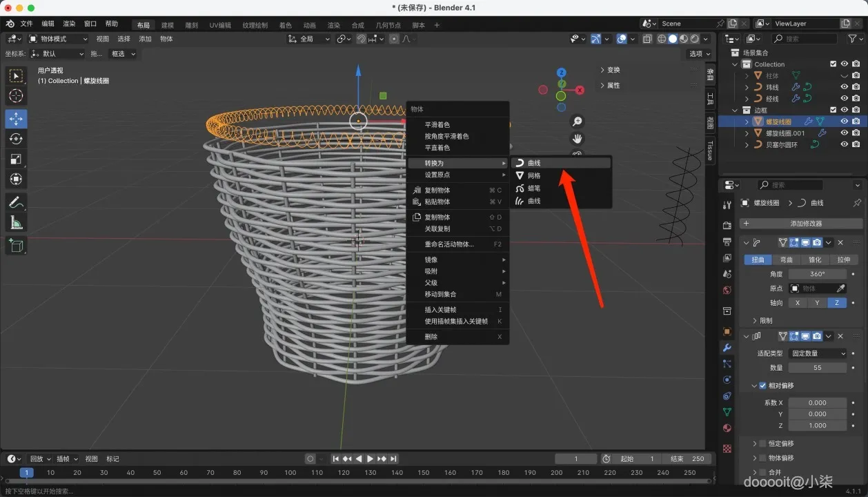This screenshot has height=497, width=868.
Task: Click the 角度 360° value slider
Action: point(818,274)
